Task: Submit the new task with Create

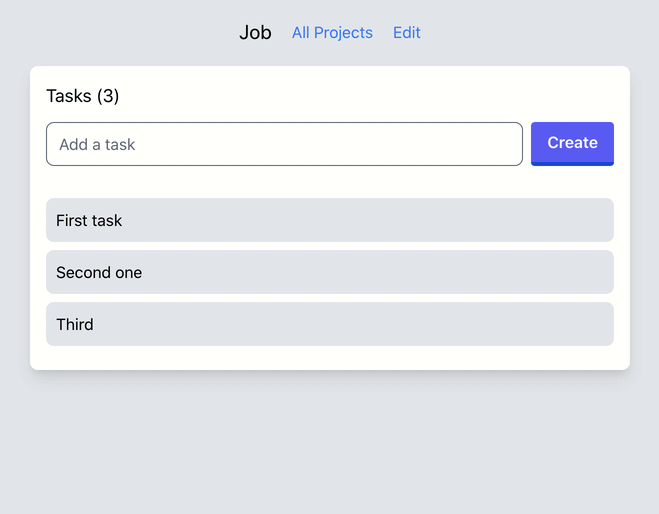Action: (572, 143)
